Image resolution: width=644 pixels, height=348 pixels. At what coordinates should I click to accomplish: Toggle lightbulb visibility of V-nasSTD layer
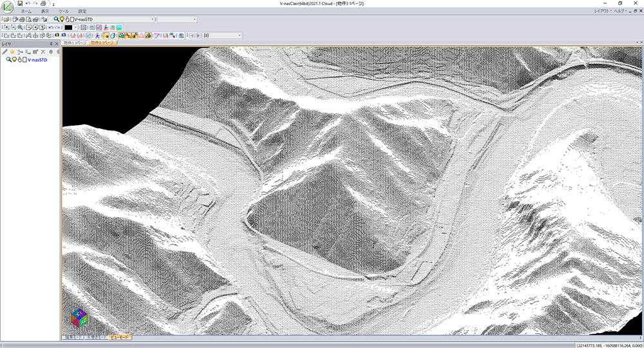14,59
